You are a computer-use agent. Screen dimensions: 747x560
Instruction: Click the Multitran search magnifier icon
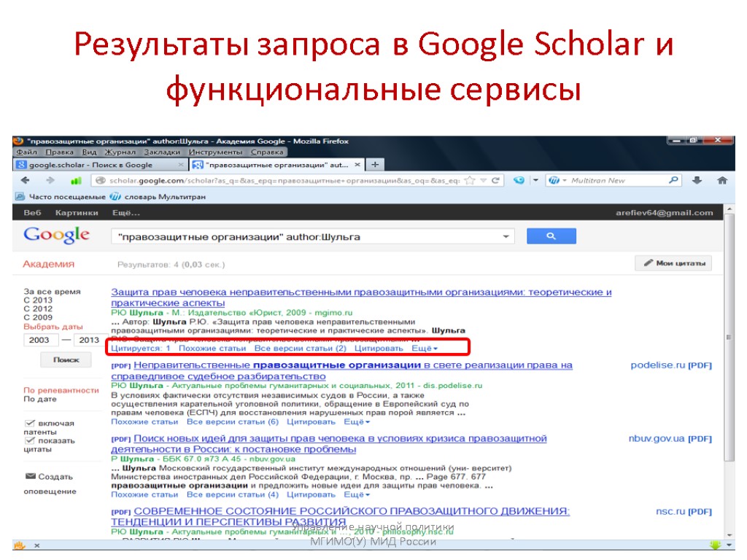673,180
